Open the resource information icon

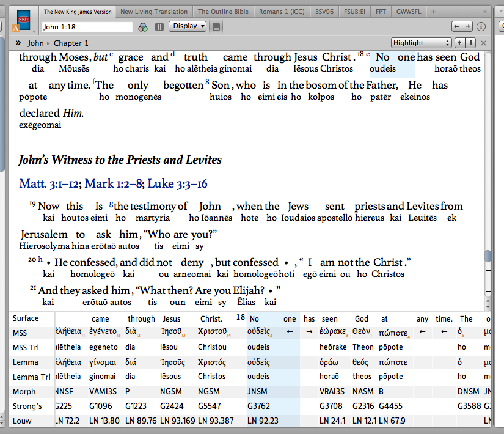coord(481,26)
